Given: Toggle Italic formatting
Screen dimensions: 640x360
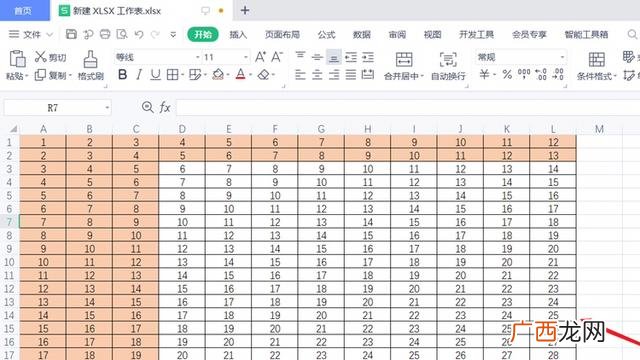Looking at the screenshot, I should (x=139, y=75).
